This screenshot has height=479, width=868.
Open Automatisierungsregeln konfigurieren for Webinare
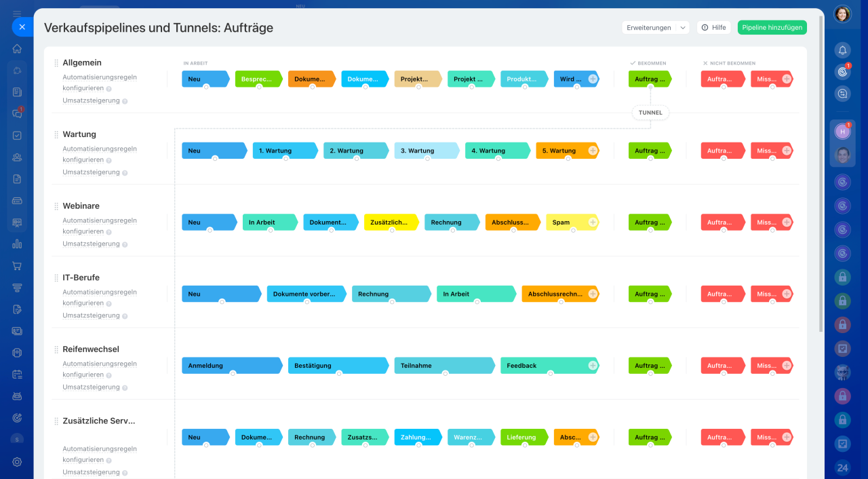[100, 226]
